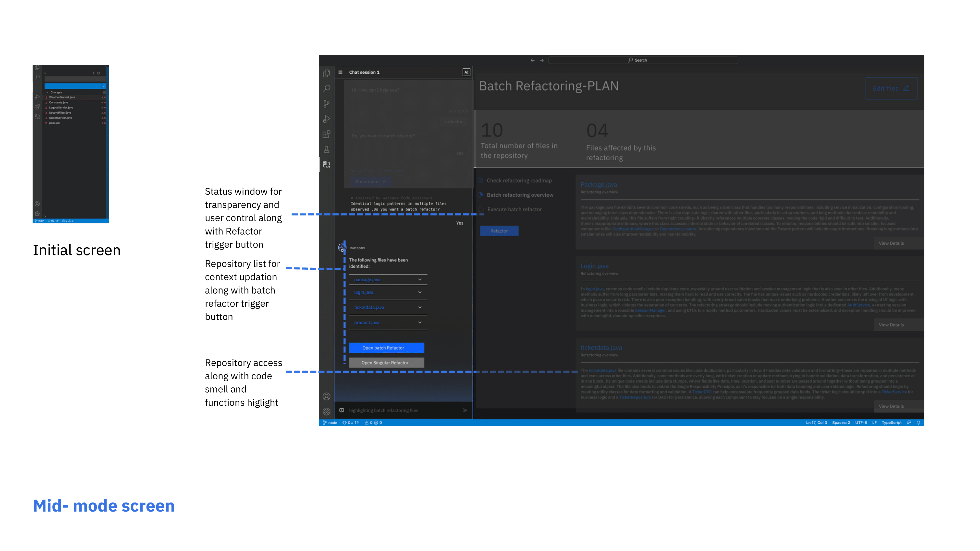Open the watsonx Code Assistant activity bar icon
The image size is (980, 551).
(326, 165)
